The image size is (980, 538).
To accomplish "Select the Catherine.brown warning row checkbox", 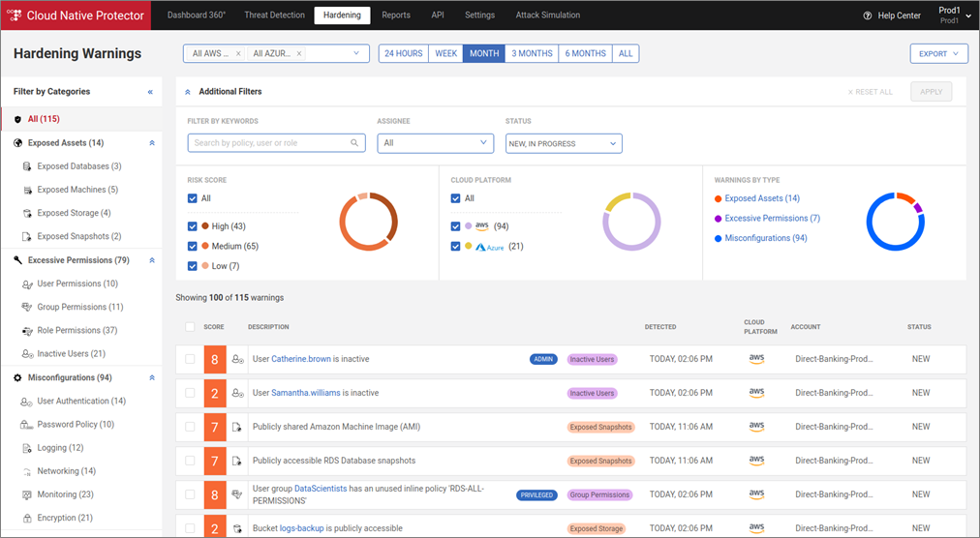I will pos(190,359).
